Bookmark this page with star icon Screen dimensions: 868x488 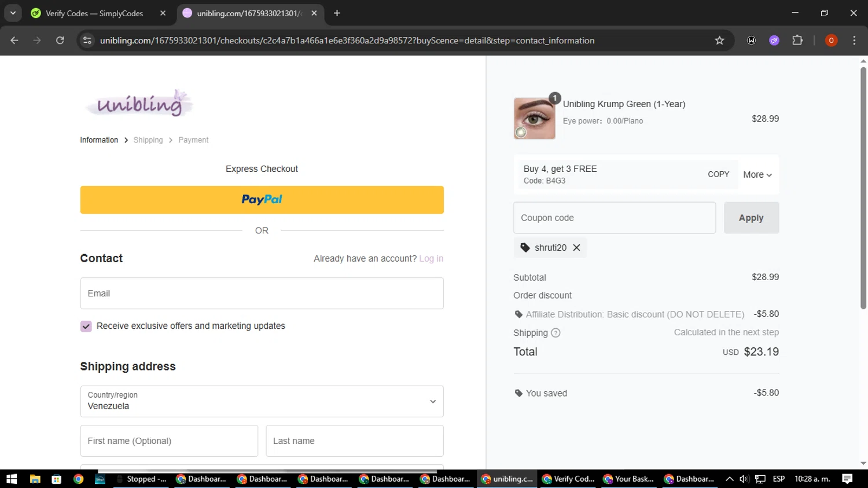pos(719,41)
